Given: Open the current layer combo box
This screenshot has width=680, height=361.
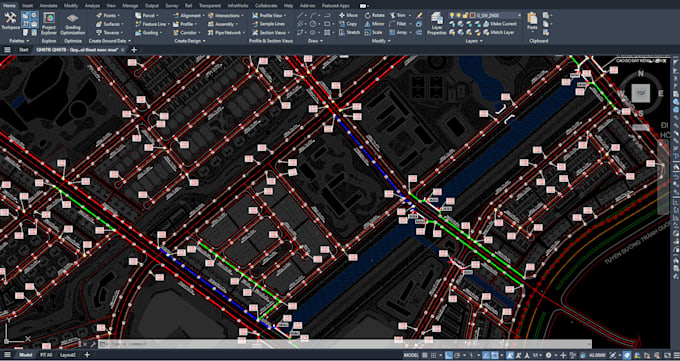Looking at the screenshot, I should [486, 15].
